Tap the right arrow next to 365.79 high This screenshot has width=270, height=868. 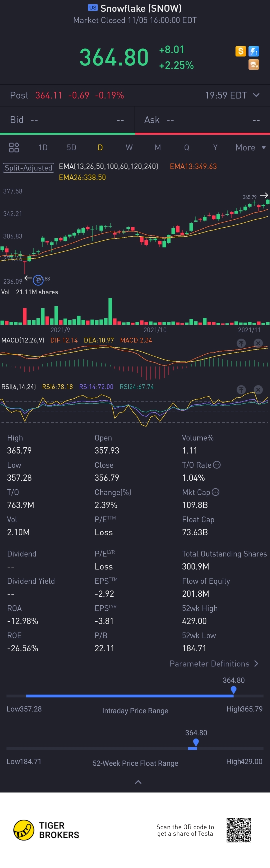pos(264,195)
